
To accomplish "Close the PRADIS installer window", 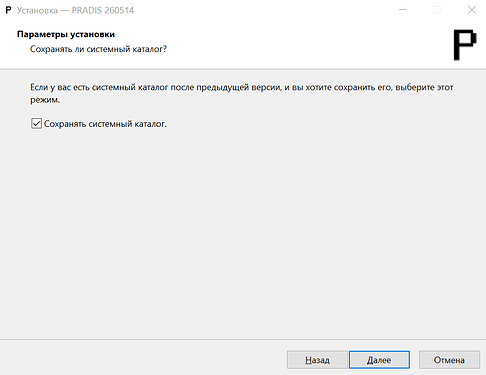I will click(471, 10).
